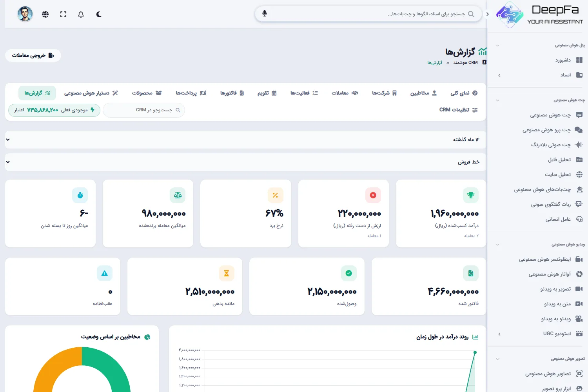Switch to the شرکت‌ها (Companies) tab
This screenshot has width=588, height=392.
pyautogui.click(x=384, y=93)
